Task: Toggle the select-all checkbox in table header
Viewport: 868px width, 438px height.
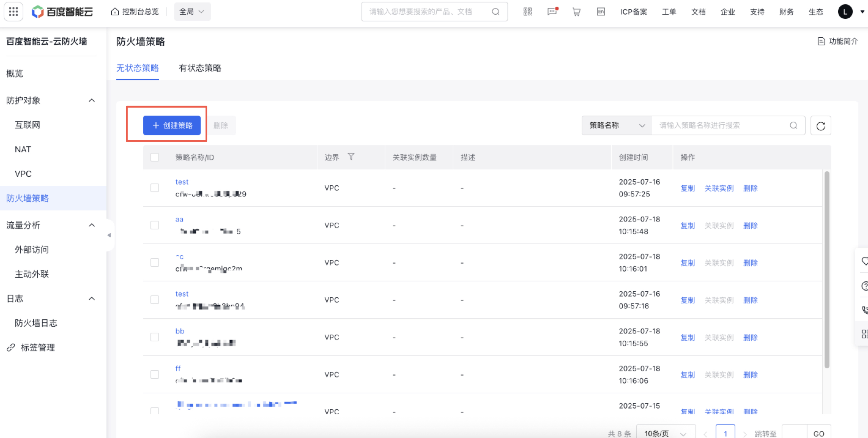Action: (155, 157)
